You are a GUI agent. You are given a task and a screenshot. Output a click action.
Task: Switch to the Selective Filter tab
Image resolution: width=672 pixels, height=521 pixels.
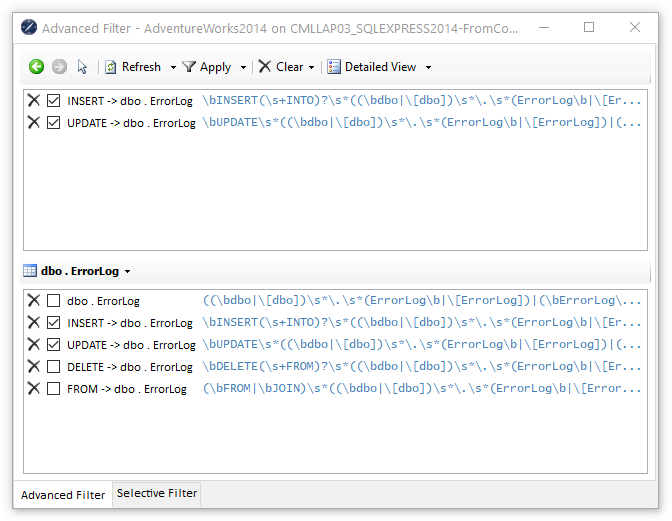tap(157, 493)
